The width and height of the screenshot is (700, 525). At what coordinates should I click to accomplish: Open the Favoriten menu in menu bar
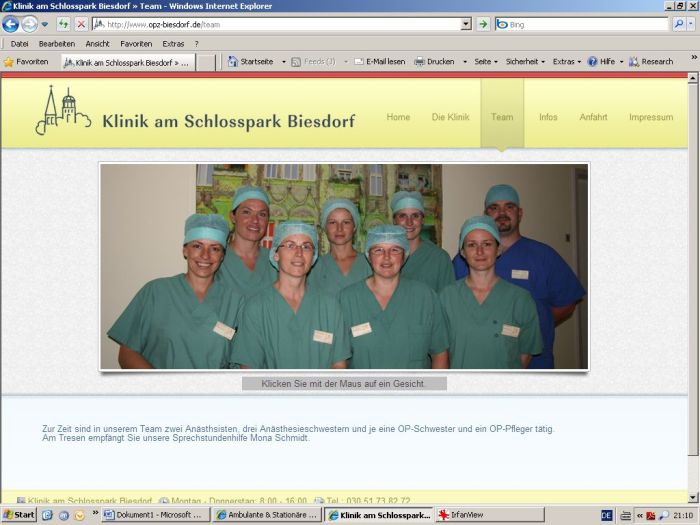coord(136,44)
